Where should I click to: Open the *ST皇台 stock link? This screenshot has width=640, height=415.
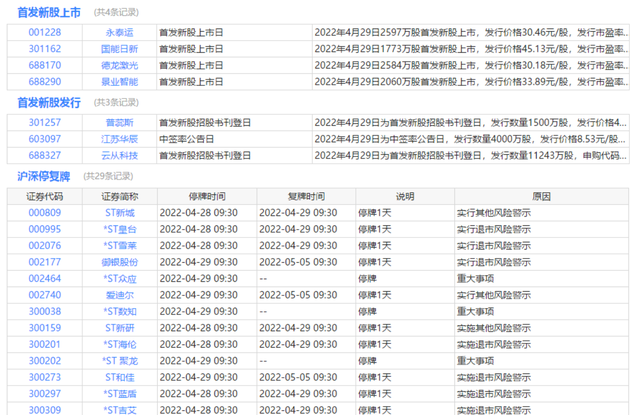pos(120,229)
